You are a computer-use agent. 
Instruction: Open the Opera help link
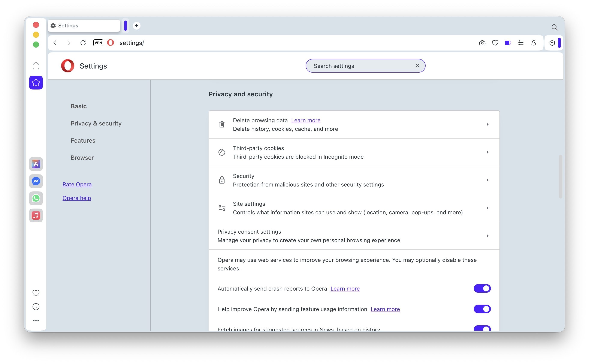point(77,198)
